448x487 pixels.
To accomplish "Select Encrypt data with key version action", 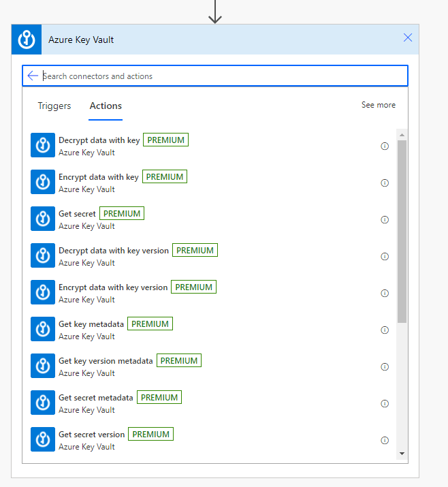I will pyautogui.click(x=113, y=287).
